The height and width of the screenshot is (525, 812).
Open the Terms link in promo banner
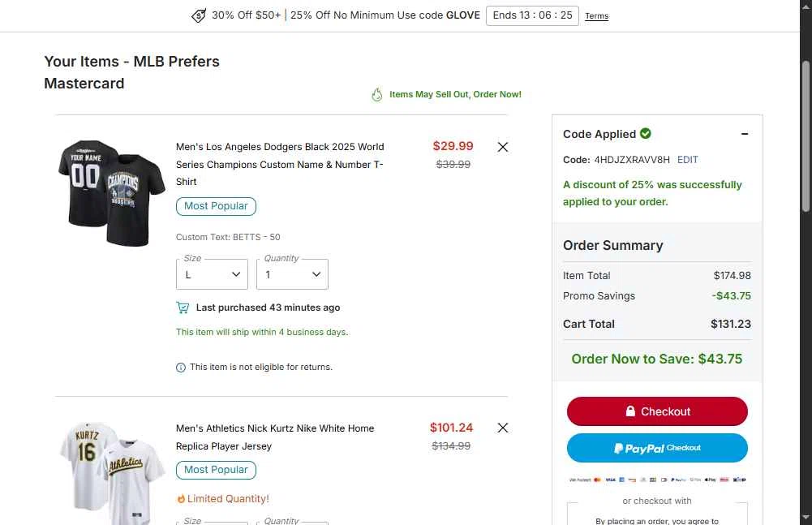click(x=596, y=16)
